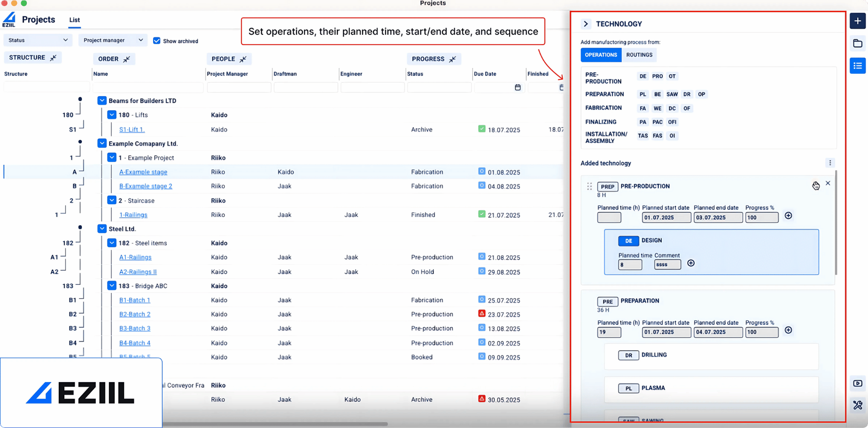Click the Eziil logo in header

point(9,20)
